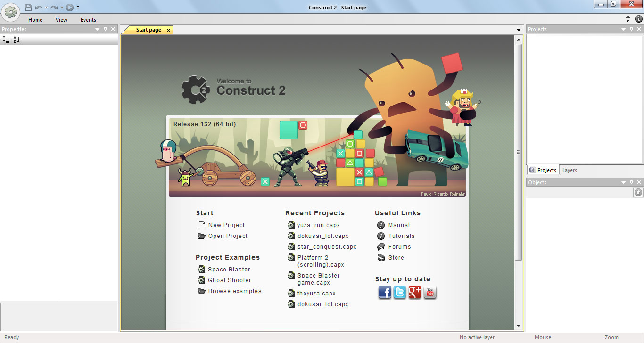Click the Tutorials question mark icon

(x=381, y=236)
